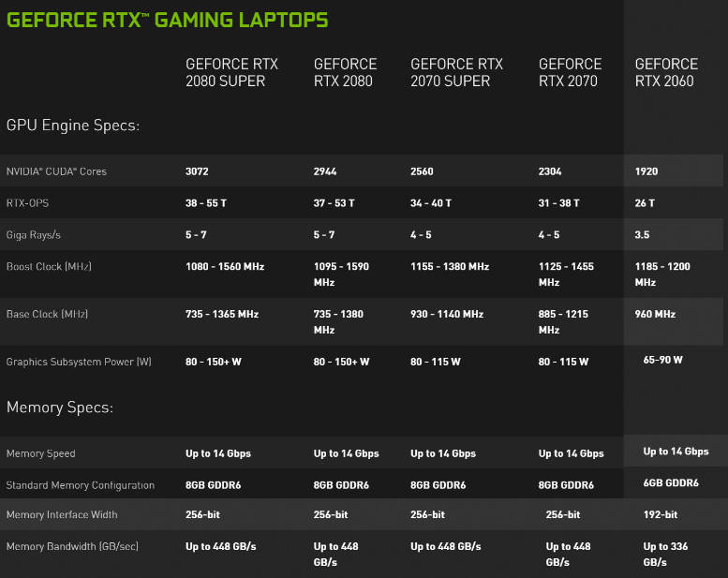Select the 65-90 W power value
Screen dimensions: 728x578
coord(663,360)
